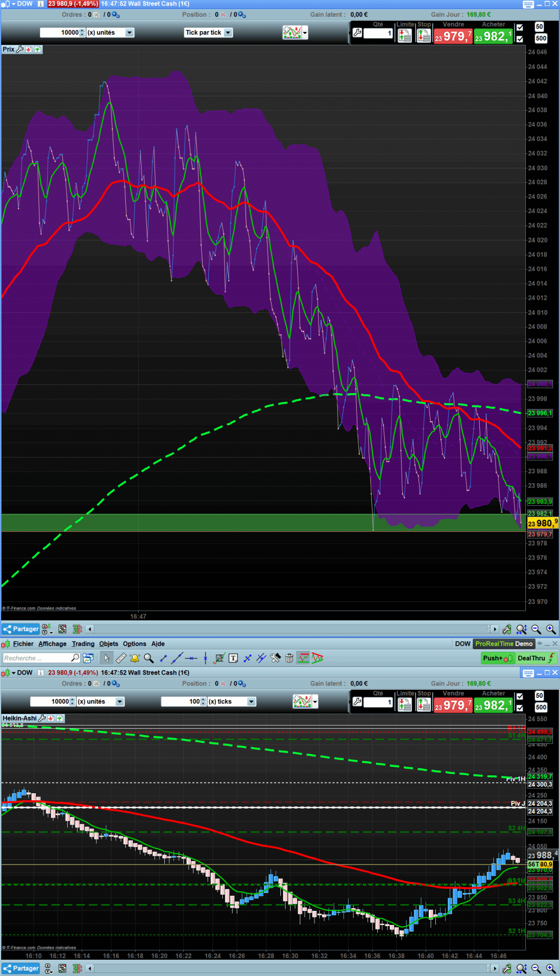The height and width of the screenshot is (976, 560).
Task: Click zoom out icon of top chart
Action: 536,629
